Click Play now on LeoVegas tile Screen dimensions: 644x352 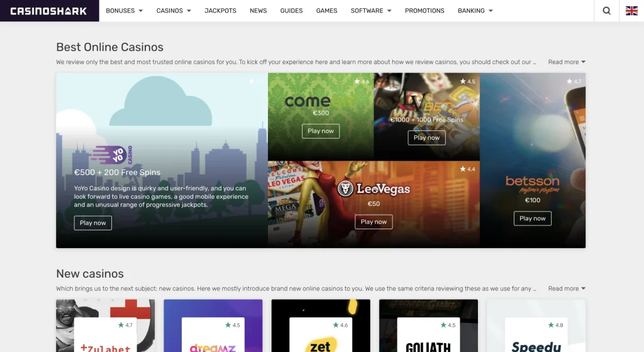point(374,222)
